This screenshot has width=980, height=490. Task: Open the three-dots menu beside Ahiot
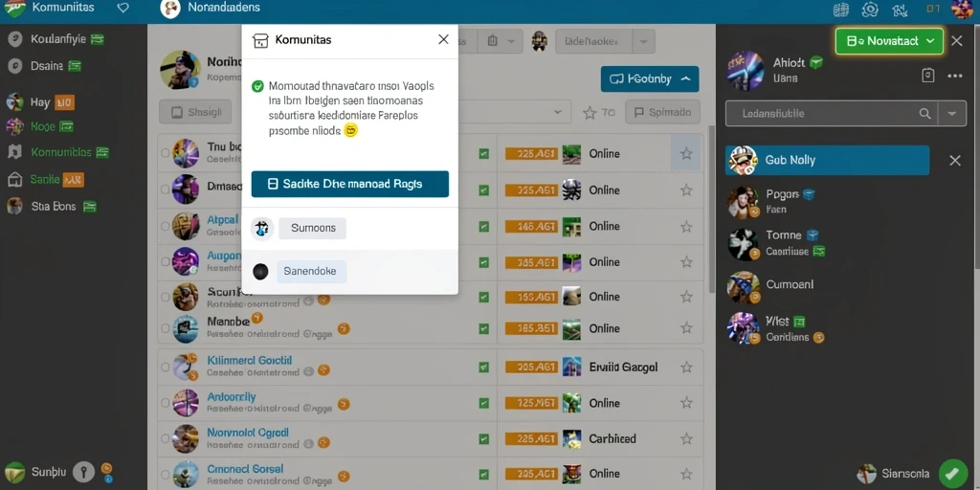click(x=954, y=77)
